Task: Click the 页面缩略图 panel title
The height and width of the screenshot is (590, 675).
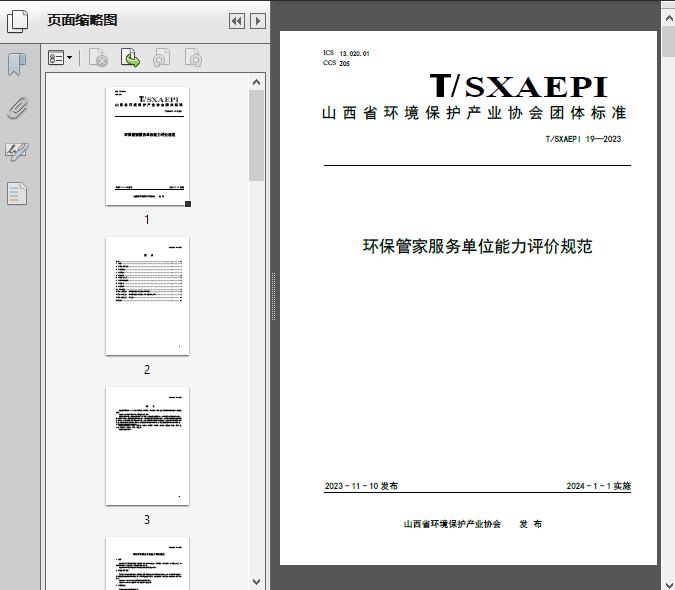Action: click(82, 20)
